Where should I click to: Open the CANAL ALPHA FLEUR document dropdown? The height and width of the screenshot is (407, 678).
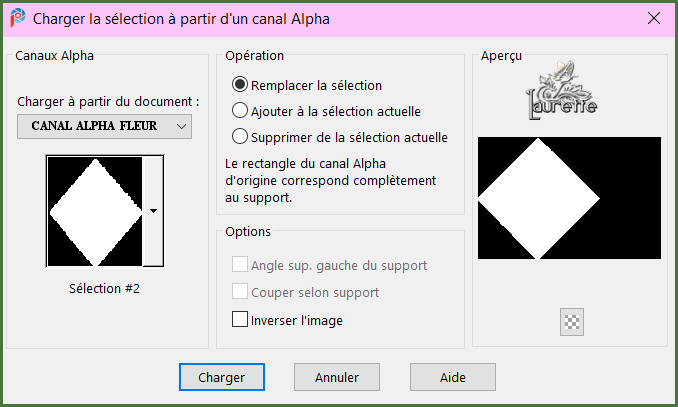(104, 126)
